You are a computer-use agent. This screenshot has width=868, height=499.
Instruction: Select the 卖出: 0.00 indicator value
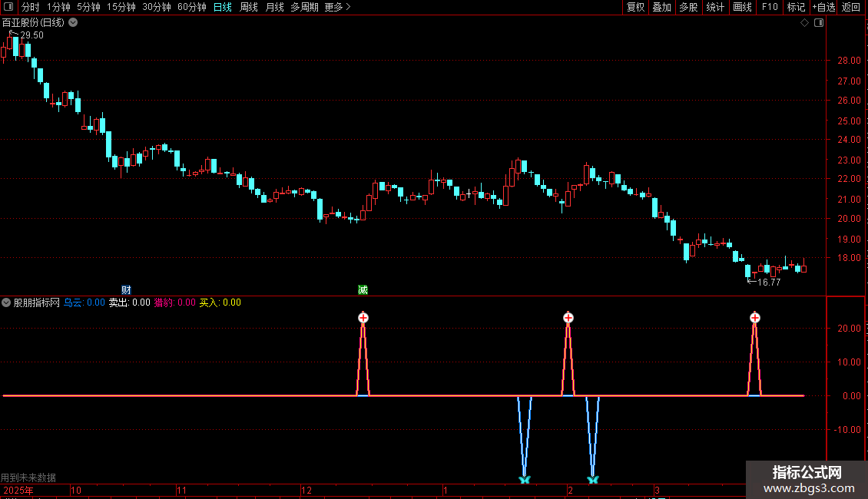129,302
